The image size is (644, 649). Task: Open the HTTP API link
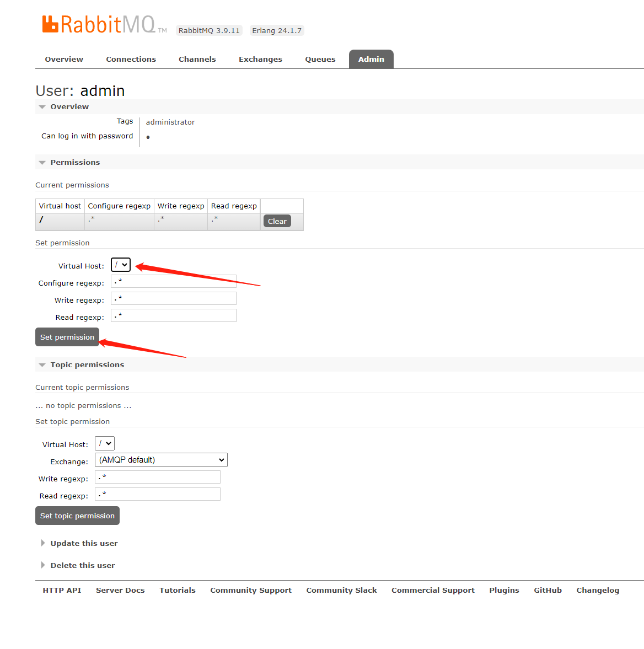click(62, 590)
